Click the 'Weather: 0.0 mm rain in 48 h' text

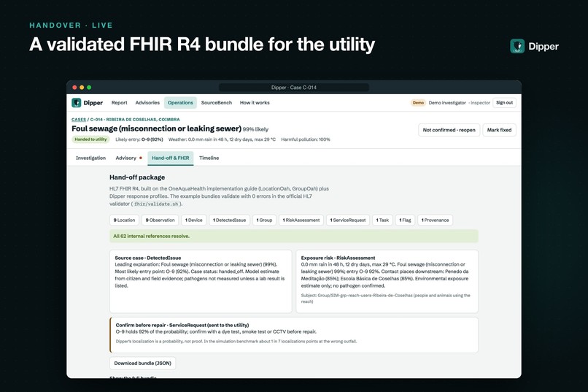(222, 139)
